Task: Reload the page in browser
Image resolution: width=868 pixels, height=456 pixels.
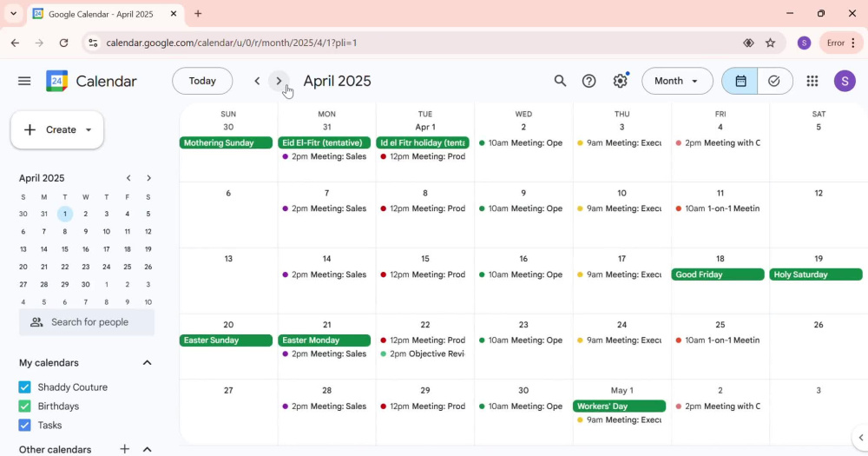Action: pos(63,43)
